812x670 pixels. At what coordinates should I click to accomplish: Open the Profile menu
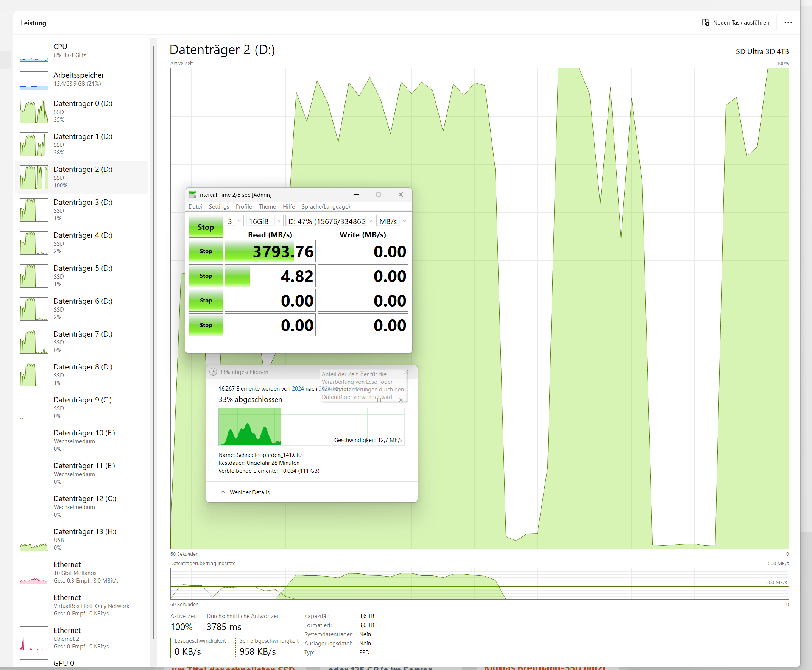click(x=243, y=206)
